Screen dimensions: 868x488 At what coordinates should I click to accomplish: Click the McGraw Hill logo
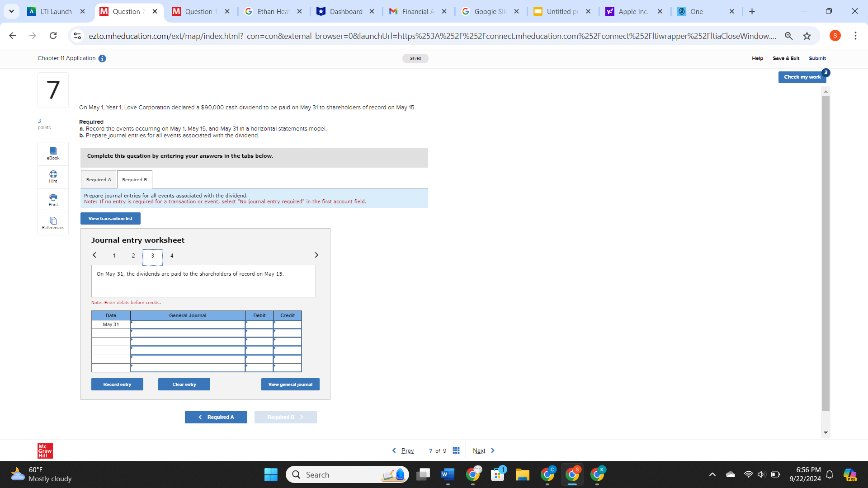44,450
